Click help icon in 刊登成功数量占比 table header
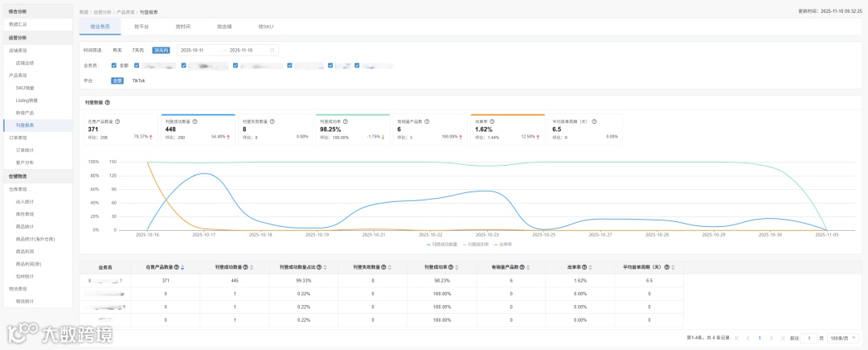 tap(319, 267)
